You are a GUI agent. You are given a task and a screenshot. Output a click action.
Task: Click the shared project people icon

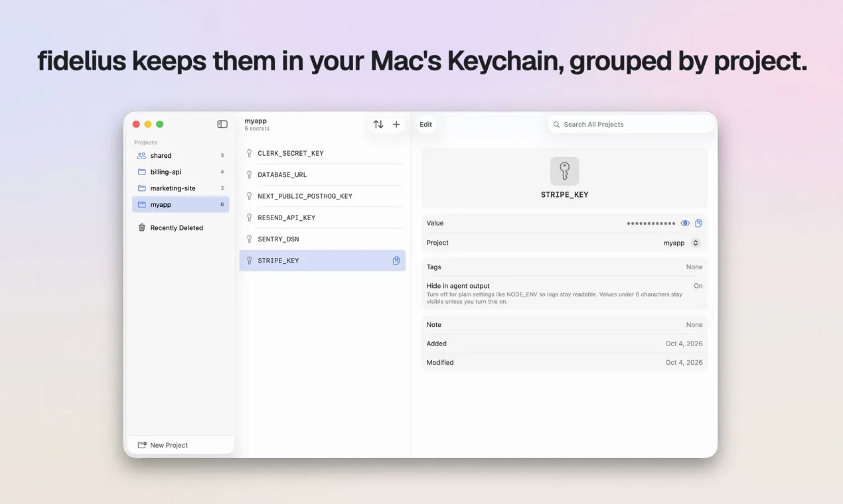coord(141,156)
